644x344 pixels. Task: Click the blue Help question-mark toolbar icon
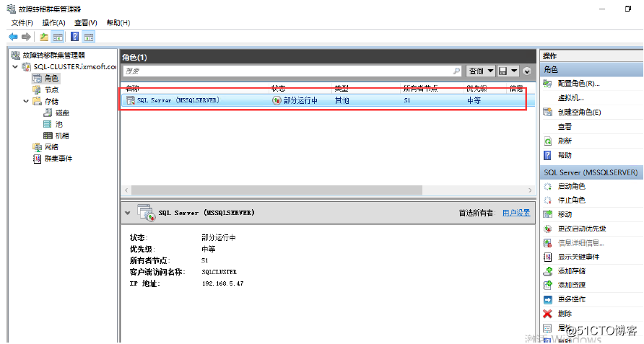click(x=75, y=37)
